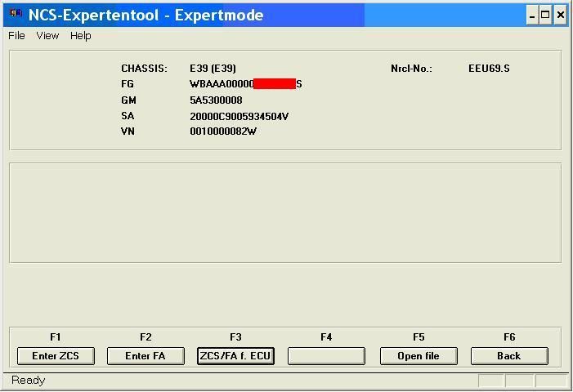Click the Nrcl-No.: label
The height and width of the screenshot is (392, 573).
coord(411,69)
